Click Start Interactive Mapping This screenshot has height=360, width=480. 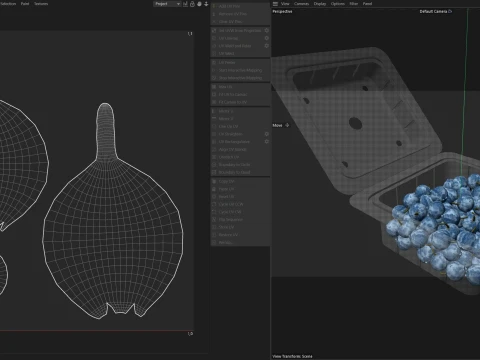coord(240,70)
